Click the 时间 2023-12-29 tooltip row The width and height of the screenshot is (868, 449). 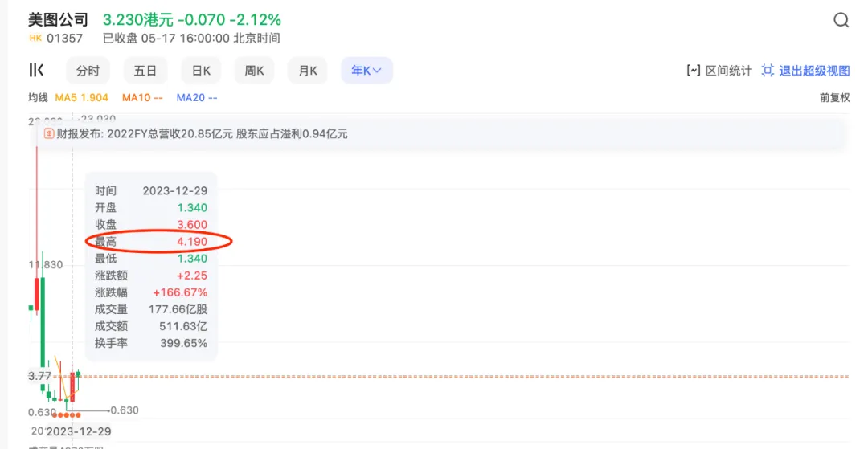coord(151,191)
